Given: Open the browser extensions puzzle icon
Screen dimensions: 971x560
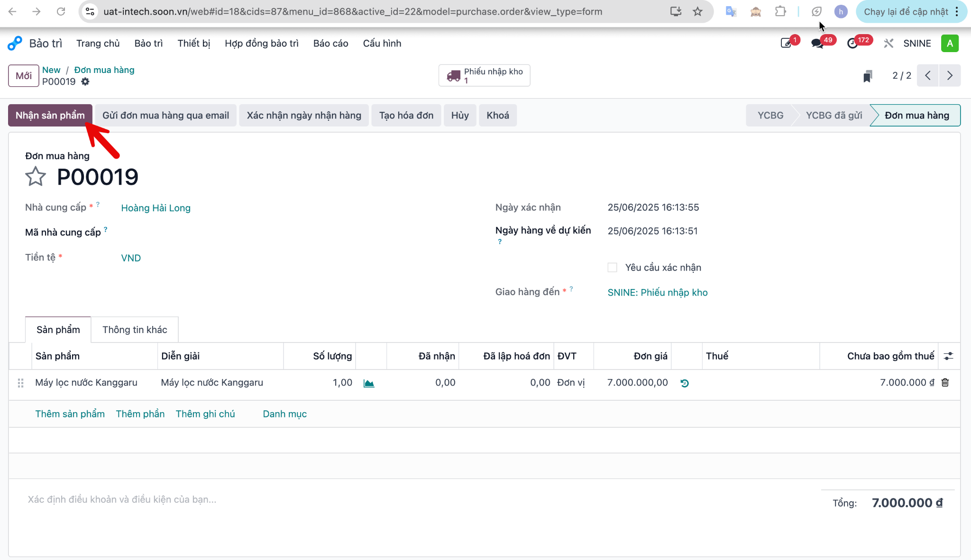Looking at the screenshot, I should pos(780,11).
